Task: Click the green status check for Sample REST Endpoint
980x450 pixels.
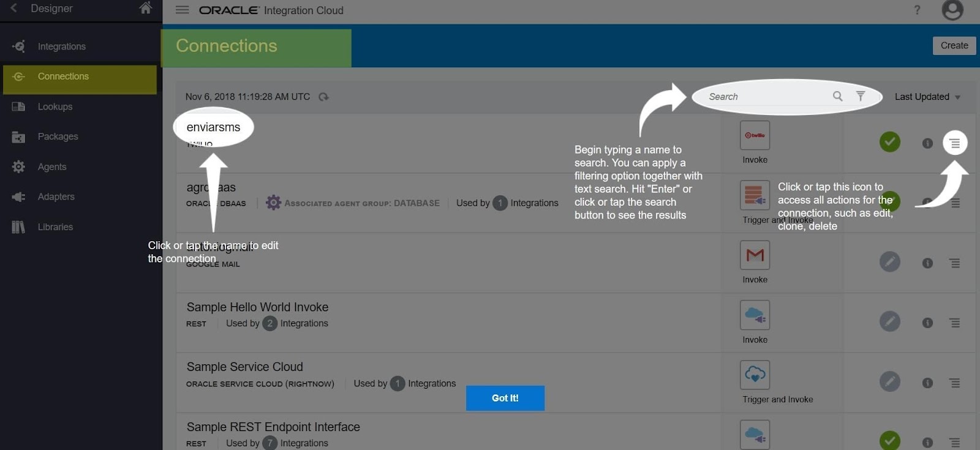Action: tap(890, 441)
